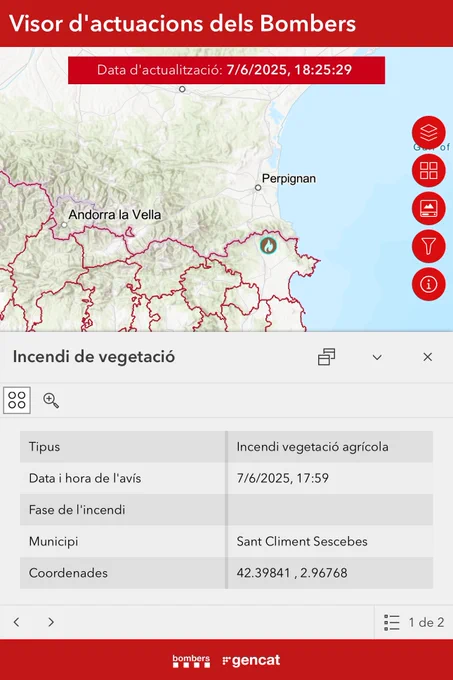Click the 'Visor d'actuacions dels Bombers' title
The height and width of the screenshot is (680, 453).
(x=183, y=23)
